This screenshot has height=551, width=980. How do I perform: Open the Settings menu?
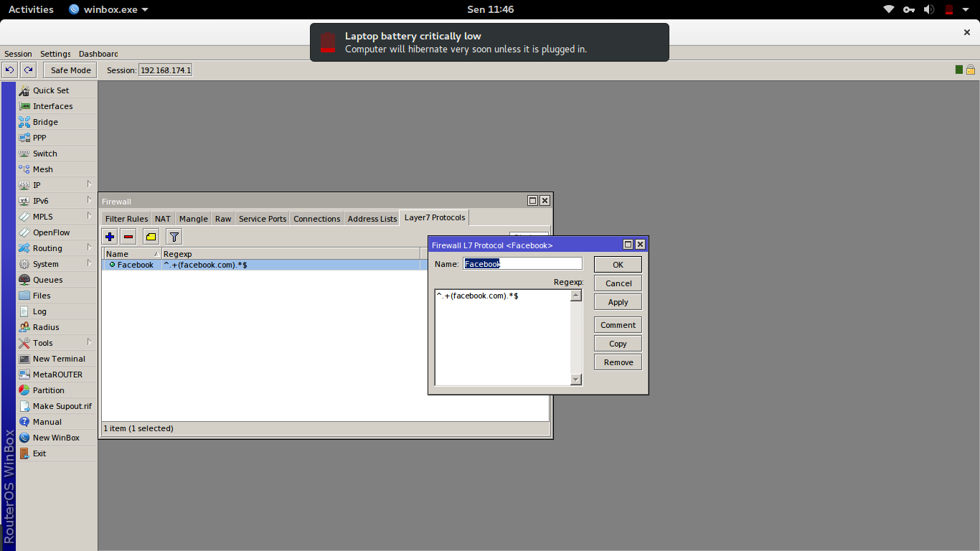55,54
